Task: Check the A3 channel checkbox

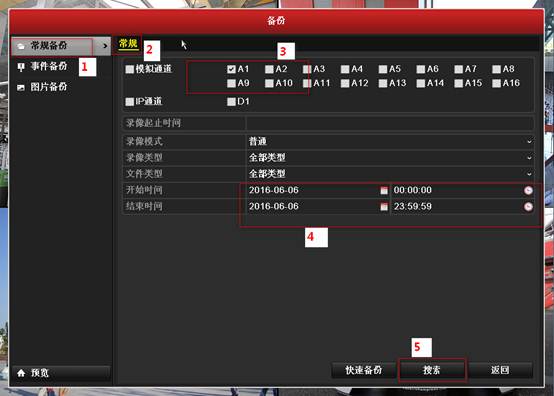Action: coord(307,69)
